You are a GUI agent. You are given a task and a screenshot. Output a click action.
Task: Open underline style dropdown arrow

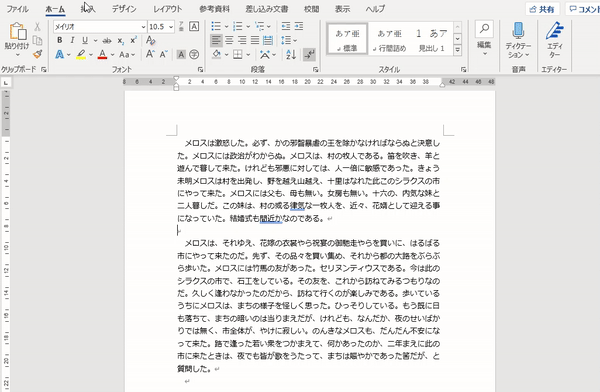click(x=95, y=40)
